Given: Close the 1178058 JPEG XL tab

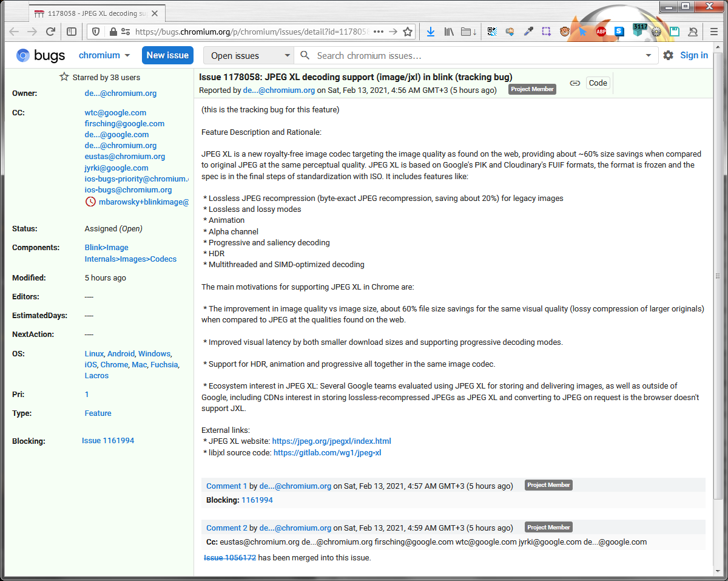Looking at the screenshot, I should (x=156, y=13).
